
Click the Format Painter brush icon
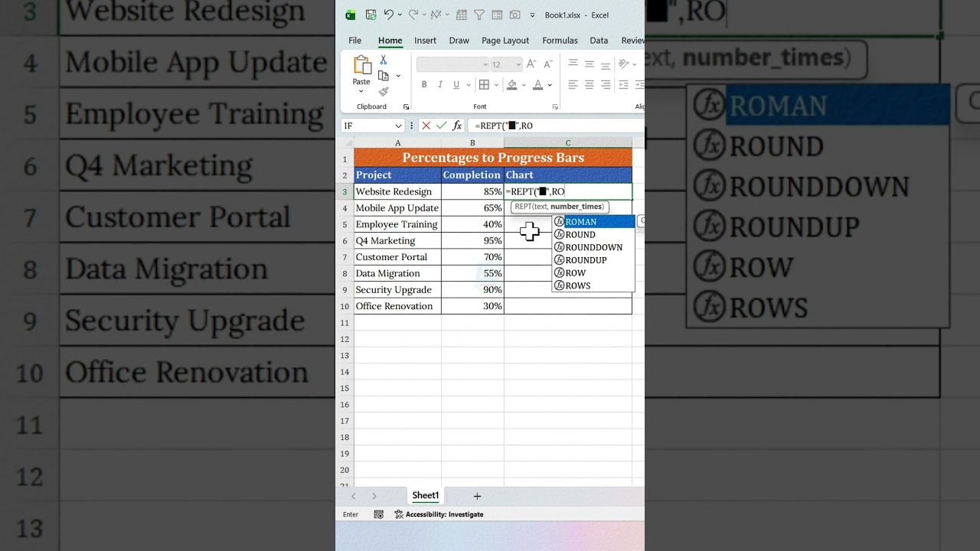click(384, 91)
